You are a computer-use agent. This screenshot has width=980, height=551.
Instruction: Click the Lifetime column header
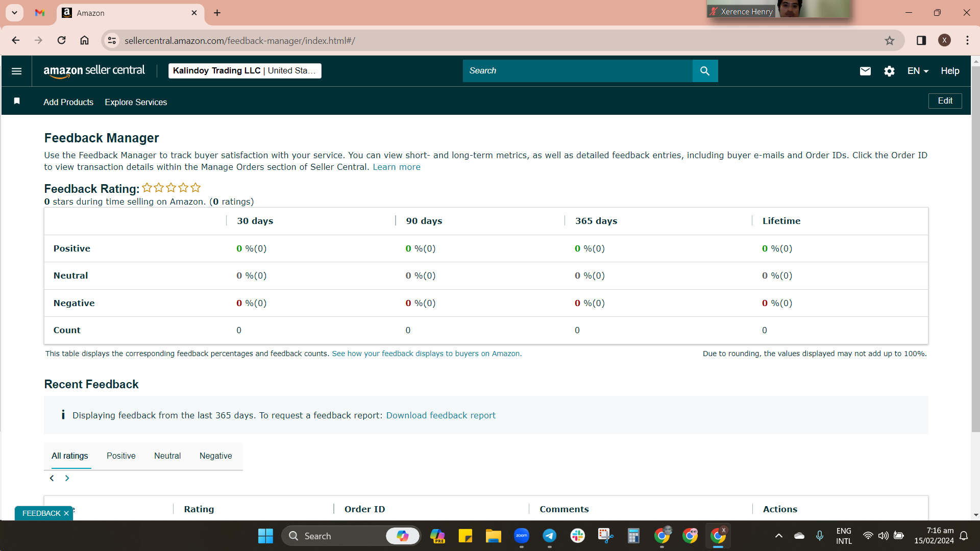781,221
